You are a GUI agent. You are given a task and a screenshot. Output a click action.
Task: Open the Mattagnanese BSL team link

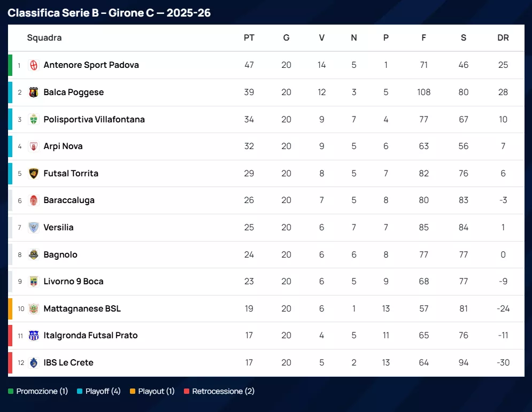[82, 309]
